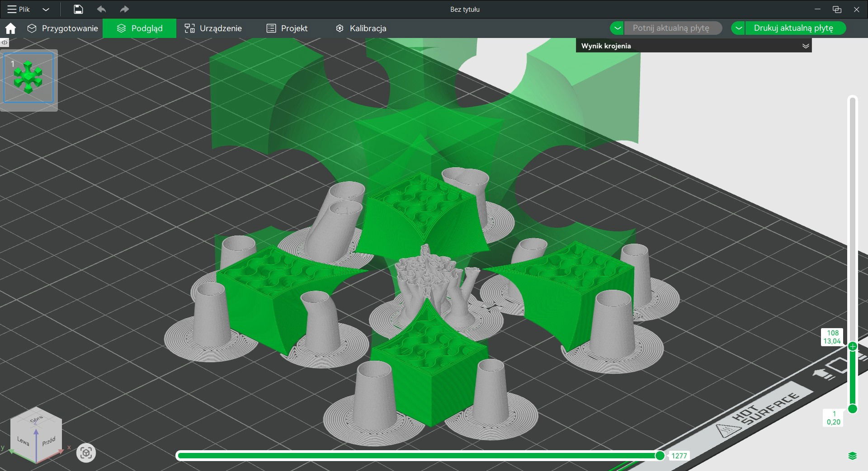Screen dimensions: 868x471
Task: Click the Home icon in the toolbar
Action: tap(10, 28)
